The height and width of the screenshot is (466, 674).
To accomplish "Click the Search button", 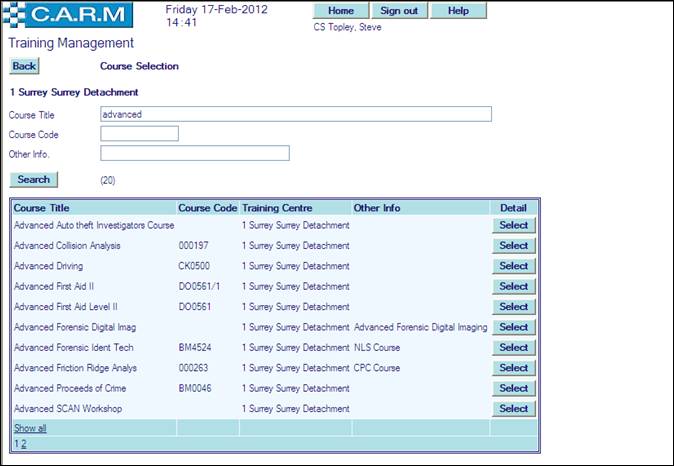I will point(34,179).
